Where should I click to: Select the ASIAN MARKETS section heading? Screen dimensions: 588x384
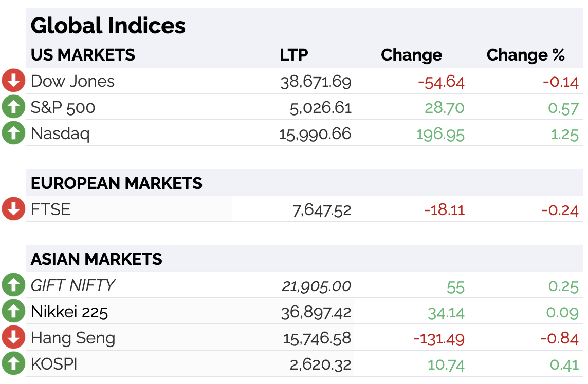point(97,259)
